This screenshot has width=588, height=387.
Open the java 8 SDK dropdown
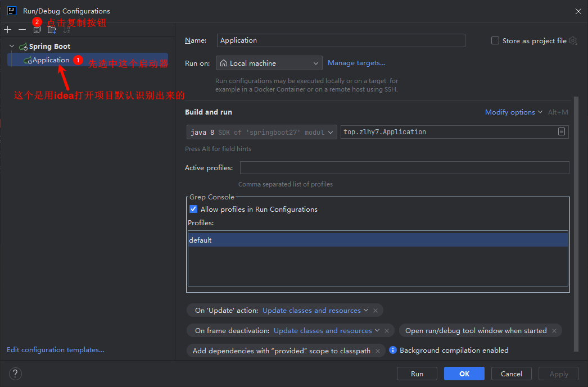coord(261,132)
